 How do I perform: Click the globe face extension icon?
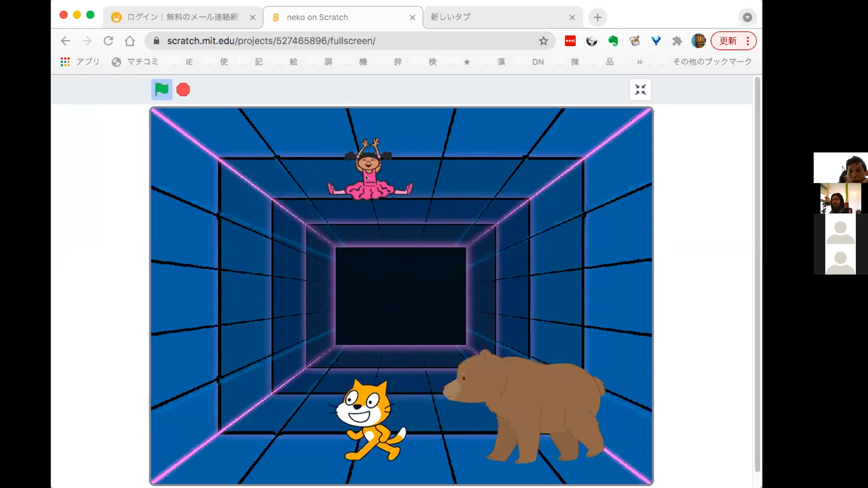tap(591, 41)
